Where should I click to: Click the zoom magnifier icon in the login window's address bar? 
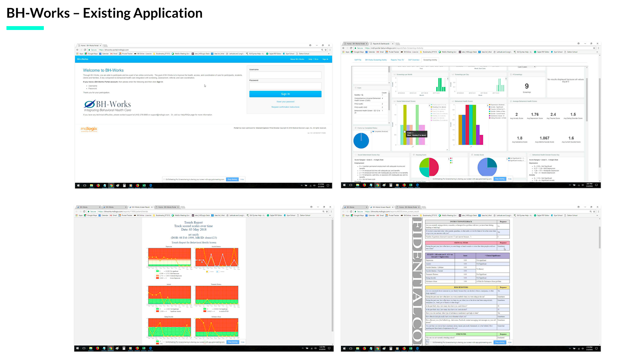pyautogui.click(x=322, y=50)
